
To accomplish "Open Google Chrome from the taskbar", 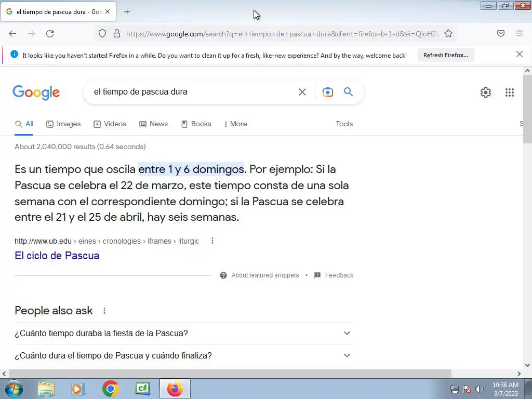I will coord(110,389).
